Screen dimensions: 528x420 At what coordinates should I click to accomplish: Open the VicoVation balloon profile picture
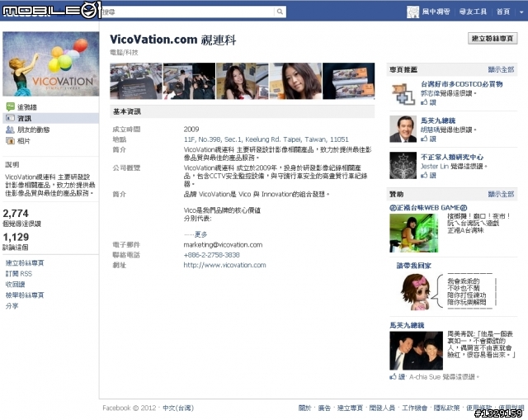[x=51, y=64]
